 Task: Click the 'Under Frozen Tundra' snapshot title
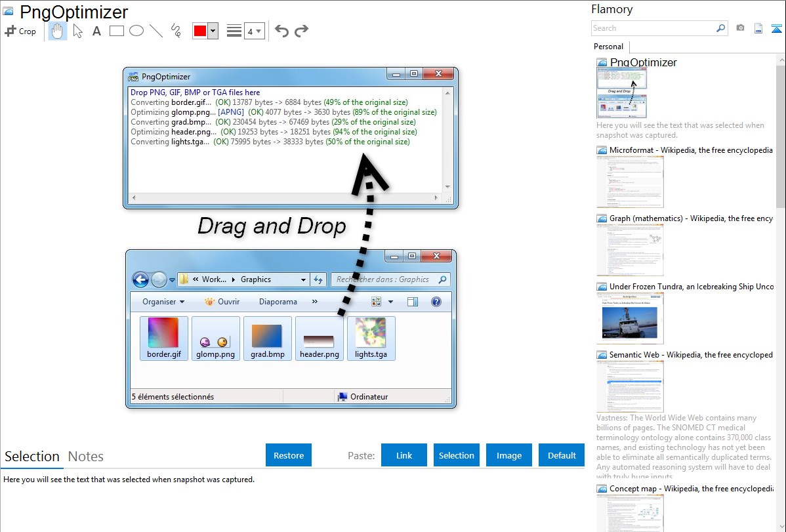(x=692, y=287)
